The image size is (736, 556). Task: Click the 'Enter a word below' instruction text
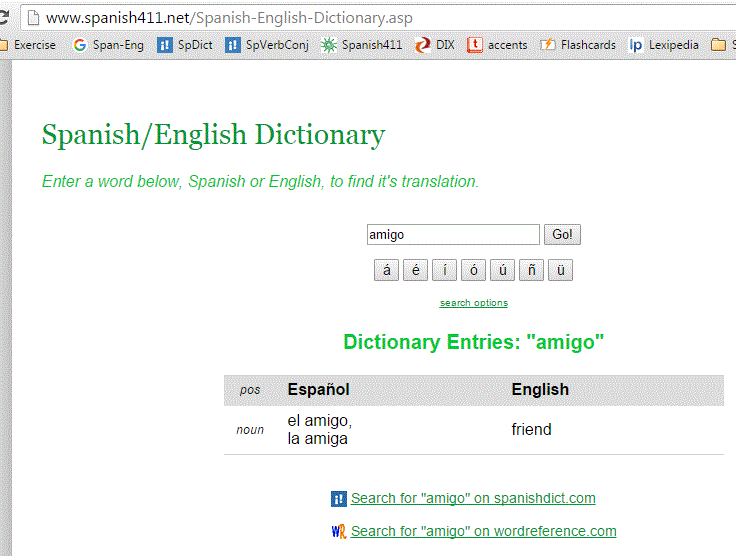[261, 182]
